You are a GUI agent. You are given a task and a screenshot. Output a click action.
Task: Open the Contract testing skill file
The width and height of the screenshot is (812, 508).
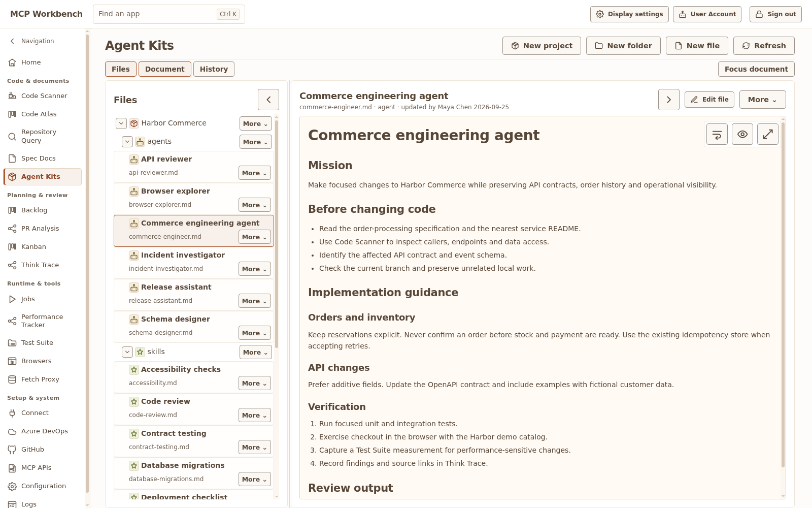coord(194,441)
